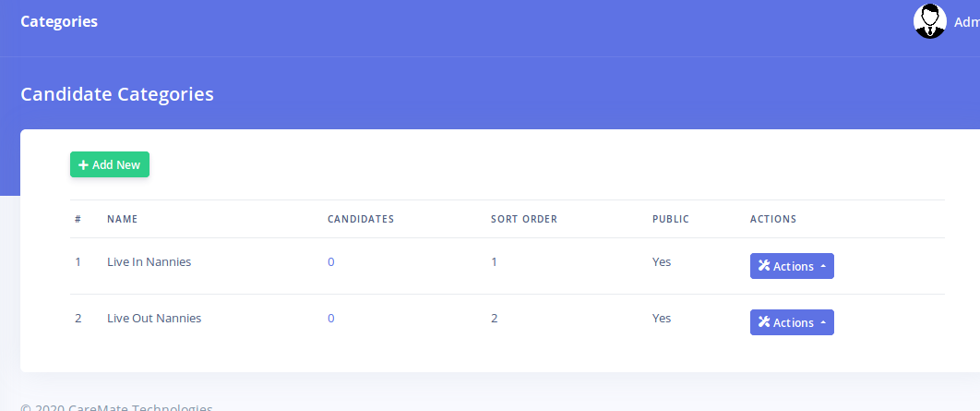Click the Candidates column header
This screenshot has width=980, height=411.
point(361,220)
